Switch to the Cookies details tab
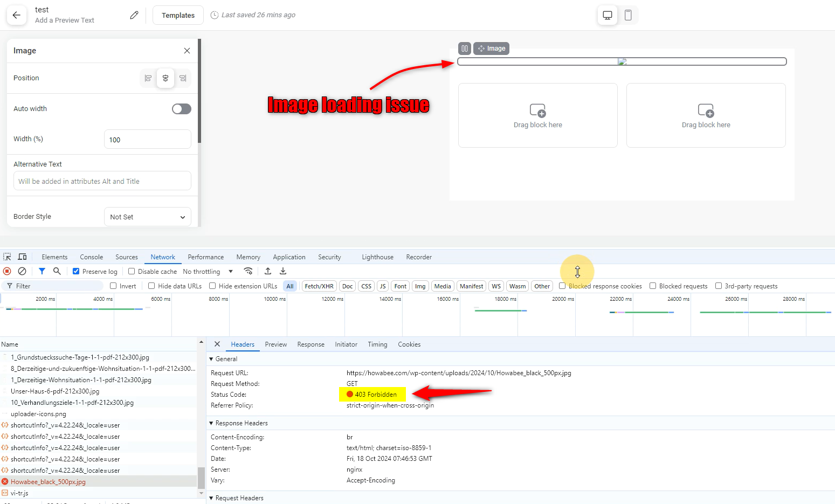The height and width of the screenshot is (504, 835). coord(409,344)
